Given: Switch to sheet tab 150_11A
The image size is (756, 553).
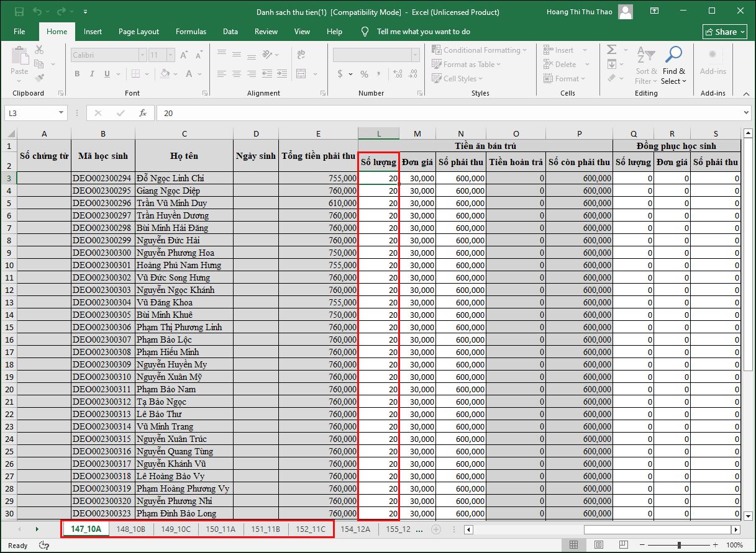Looking at the screenshot, I should 221,529.
